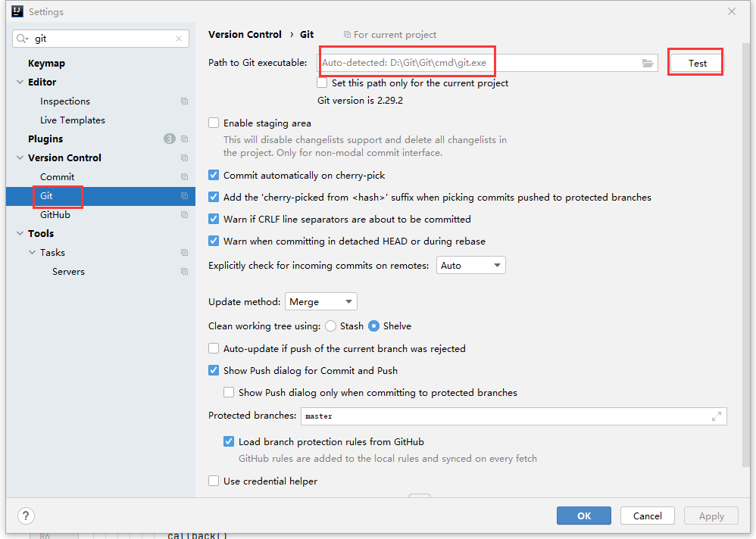
Task: Click the 'Git version is 2.29.2' text
Action: point(360,101)
